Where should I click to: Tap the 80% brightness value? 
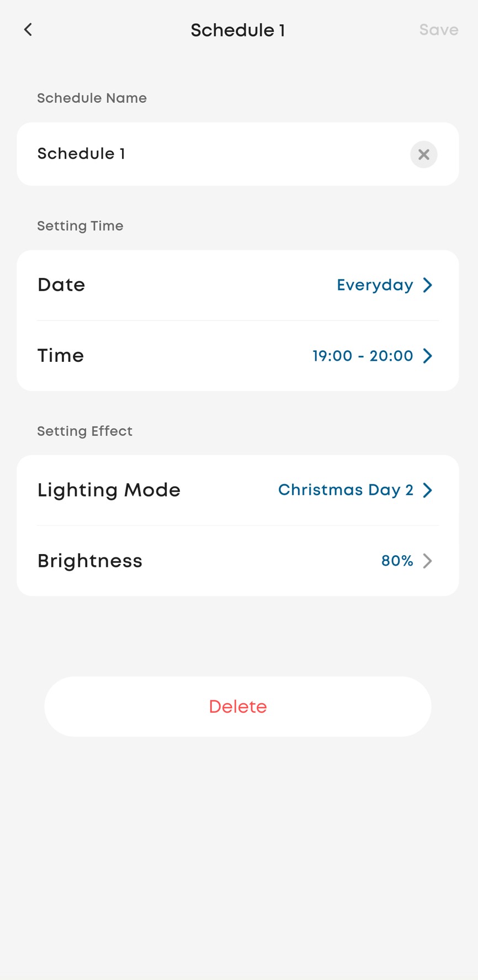pos(397,561)
